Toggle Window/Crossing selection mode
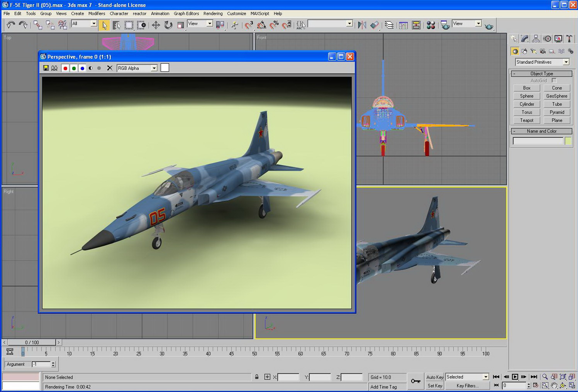This screenshot has height=392, width=578. click(x=141, y=25)
